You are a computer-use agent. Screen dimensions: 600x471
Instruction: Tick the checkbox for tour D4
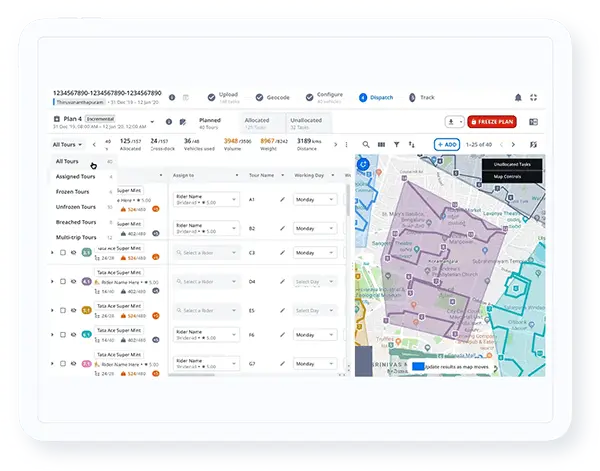[x=63, y=282]
